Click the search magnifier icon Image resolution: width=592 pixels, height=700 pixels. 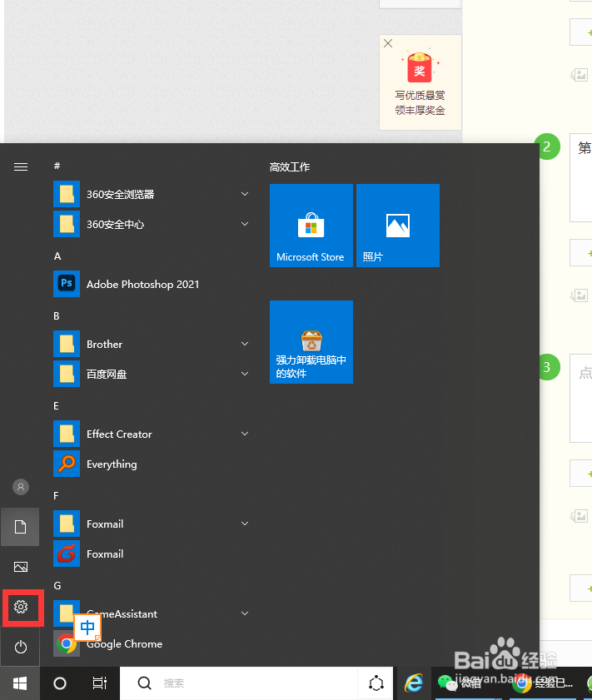pyautogui.click(x=144, y=683)
